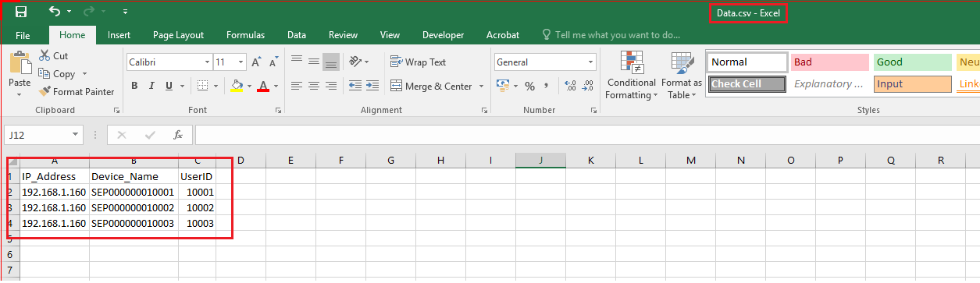Click the Borders icon
980x283 pixels.
pyautogui.click(x=202, y=87)
